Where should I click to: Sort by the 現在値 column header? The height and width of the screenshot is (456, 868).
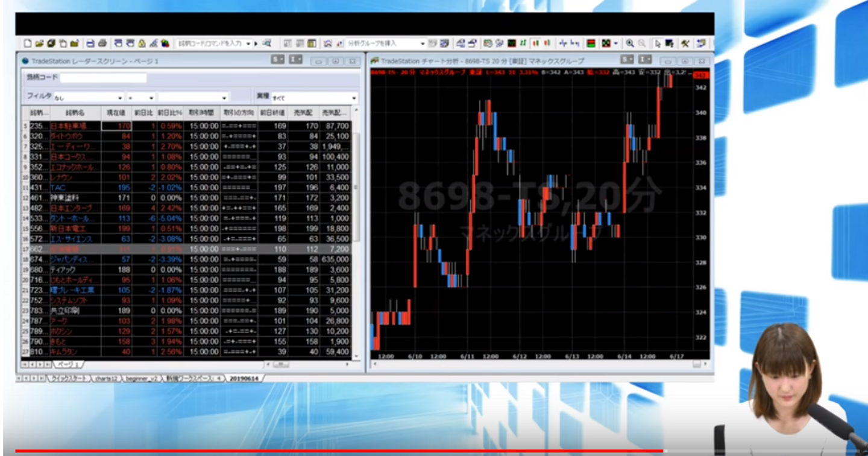[116, 113]
